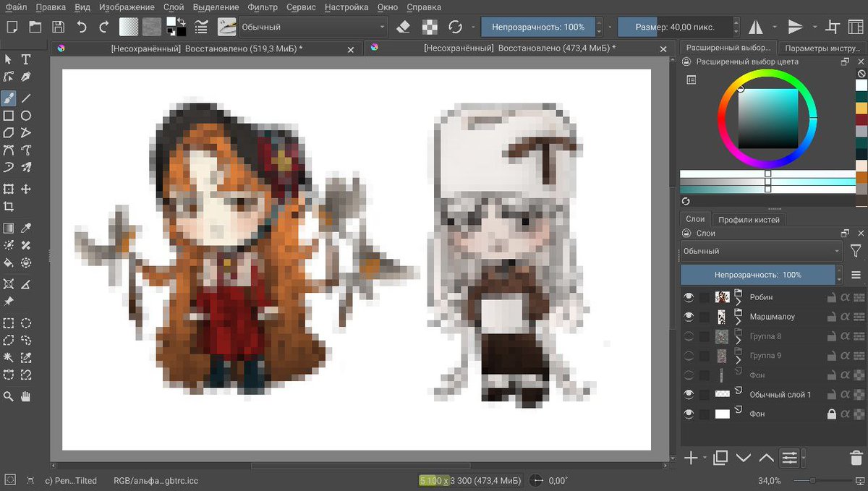Open the Слой menu

pos(174,7)
